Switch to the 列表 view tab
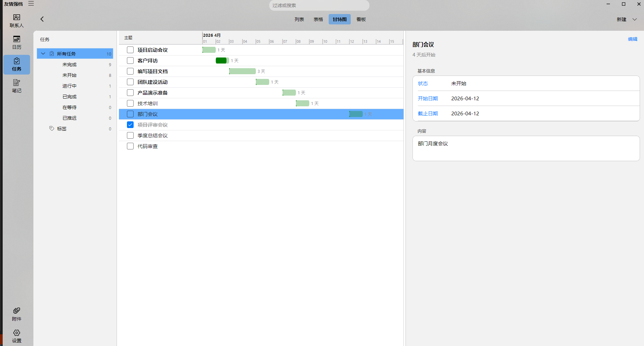The width and height of the screenshot is (644, 346). pyautogui.click(x=299, y=19)
